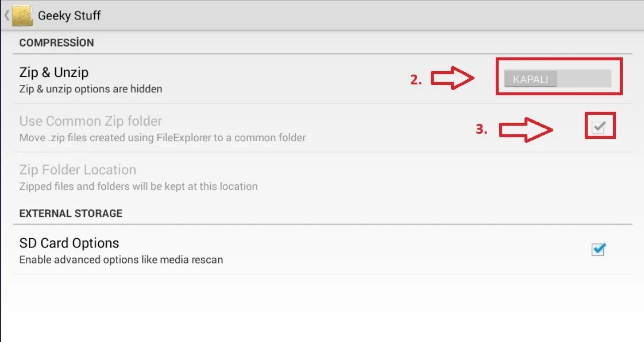644x342 pixels.
Task: Tap the Use Common Zip folder label
Action: tap(90, 121)
